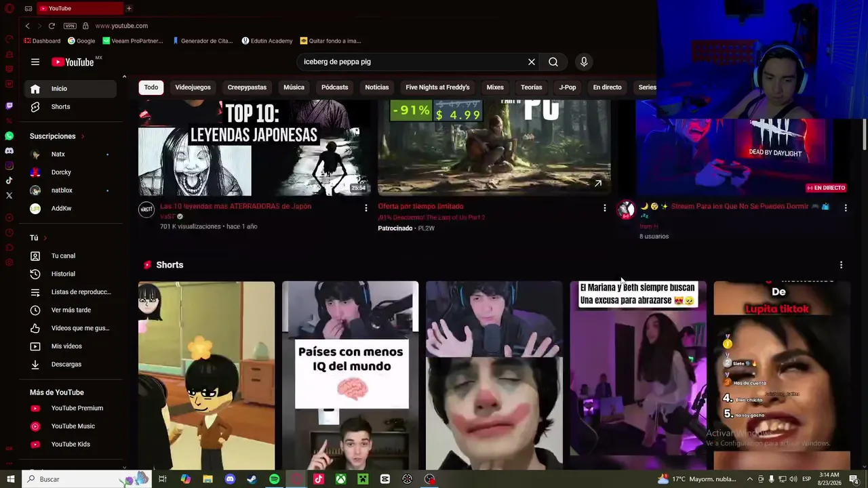Open Opera sidebar settings gear
The width and height of the screenshot is (868, 488).
(9, 262)
